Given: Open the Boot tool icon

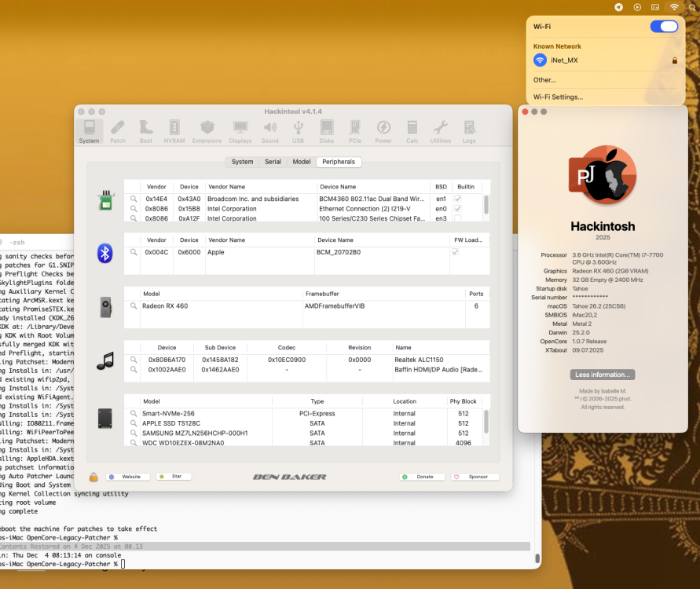Looking at the screenshot, I should pos(146,132).
